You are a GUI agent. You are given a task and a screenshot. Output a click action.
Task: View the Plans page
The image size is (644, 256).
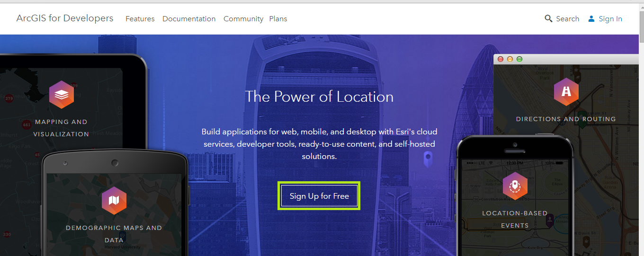(x=278, y=19)
